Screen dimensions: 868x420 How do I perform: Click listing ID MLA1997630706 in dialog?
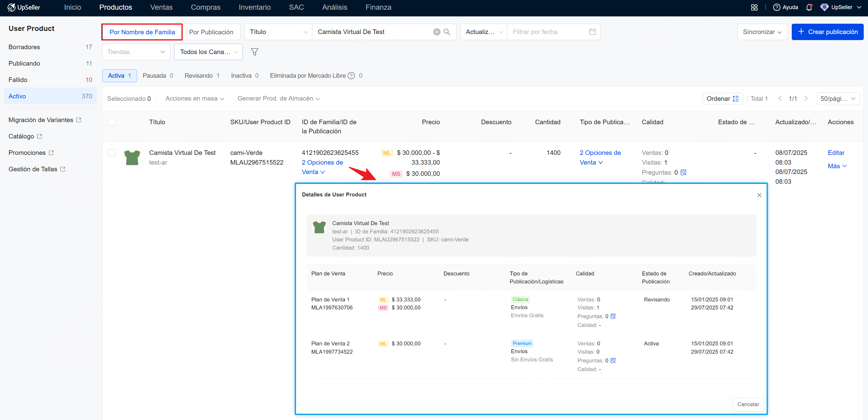pyautogui.click(x=331, y=308)
